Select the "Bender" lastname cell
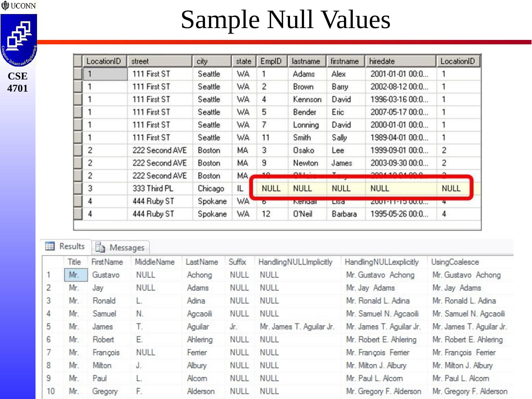Screen dimensions: 532x399 coord(307,112)
